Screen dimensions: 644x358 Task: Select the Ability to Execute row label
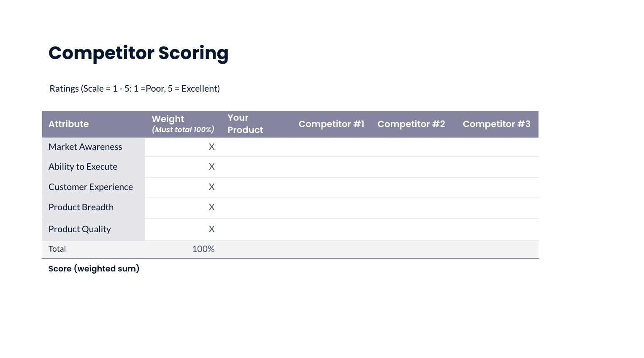point(83,167)
